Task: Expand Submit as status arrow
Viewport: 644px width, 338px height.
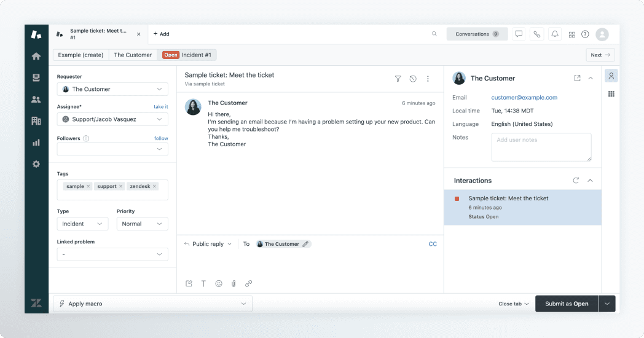Action: coord(607,304)
